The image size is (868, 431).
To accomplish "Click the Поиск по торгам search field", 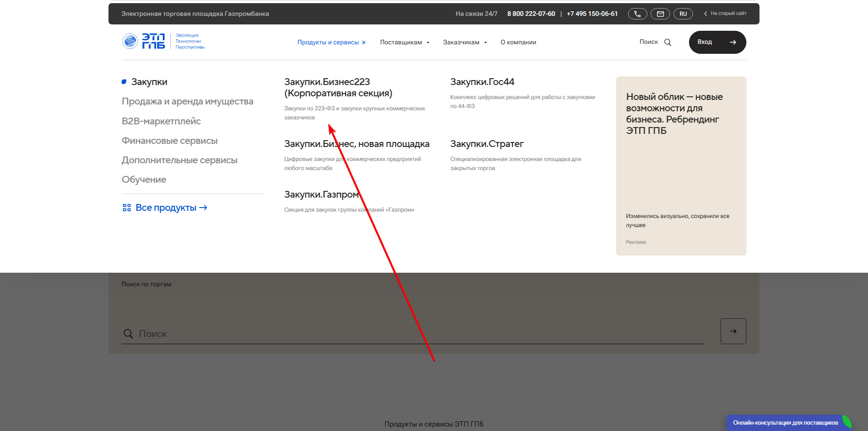I will coord(413,334).
